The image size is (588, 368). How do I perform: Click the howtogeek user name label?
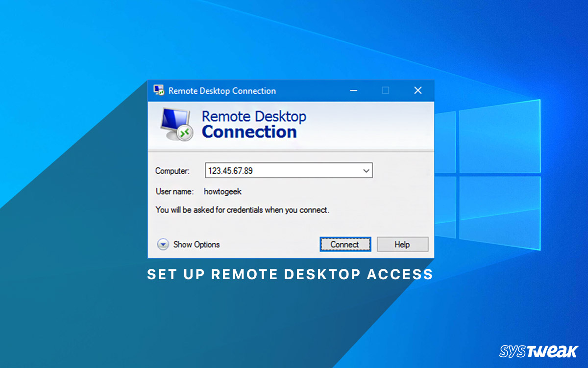click(222, 191)
